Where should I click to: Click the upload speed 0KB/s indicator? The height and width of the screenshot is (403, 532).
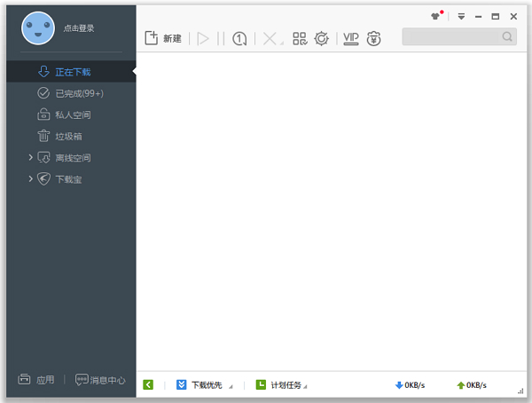tap(472, 385)
